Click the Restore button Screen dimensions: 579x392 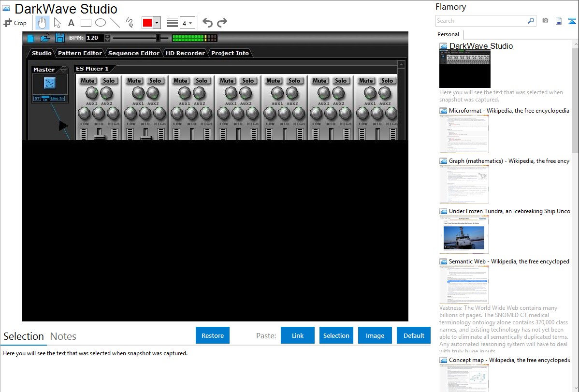[x=213, y=335]
